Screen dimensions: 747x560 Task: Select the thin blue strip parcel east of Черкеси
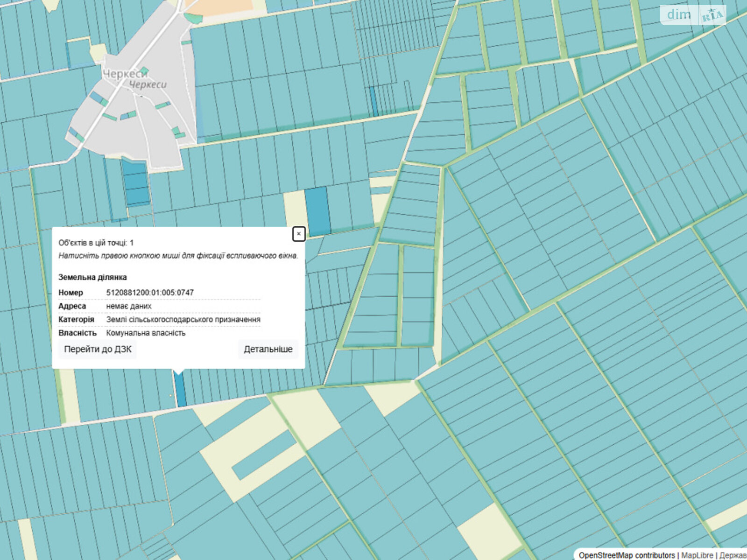click(x=373, y=101)
